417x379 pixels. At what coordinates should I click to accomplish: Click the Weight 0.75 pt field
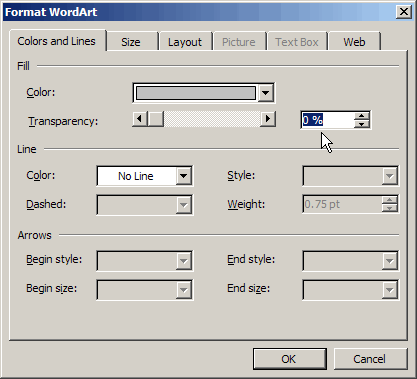point(342,204)
